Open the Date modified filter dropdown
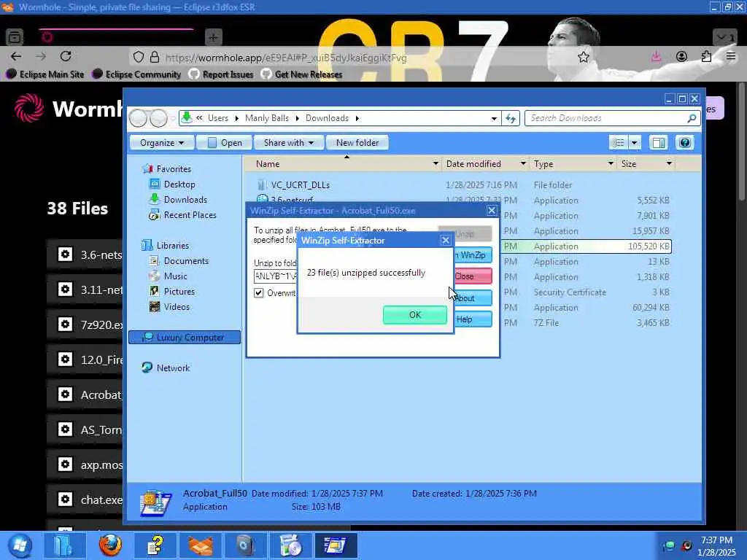 (523, 164)
